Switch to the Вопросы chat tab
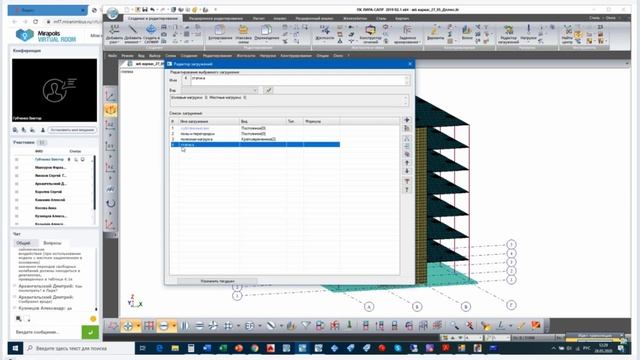Viewport: 640px width, 360px height. pos(52,243)
